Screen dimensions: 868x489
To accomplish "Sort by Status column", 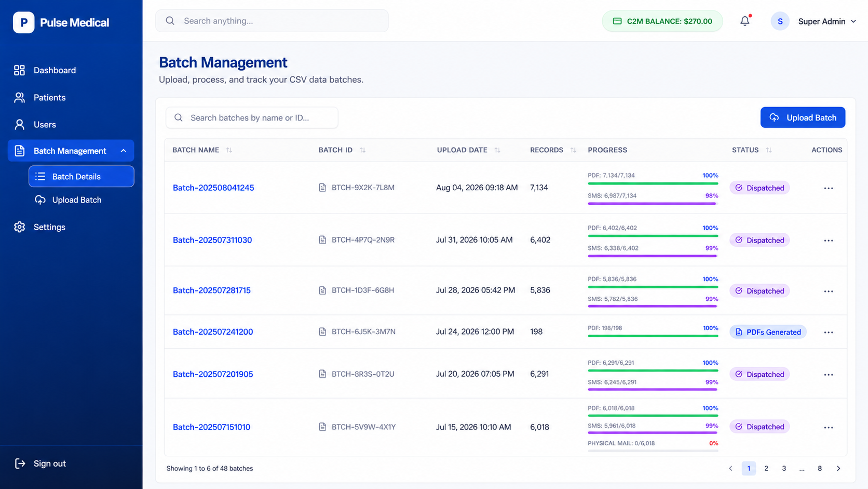I will (x=768, y=150).
